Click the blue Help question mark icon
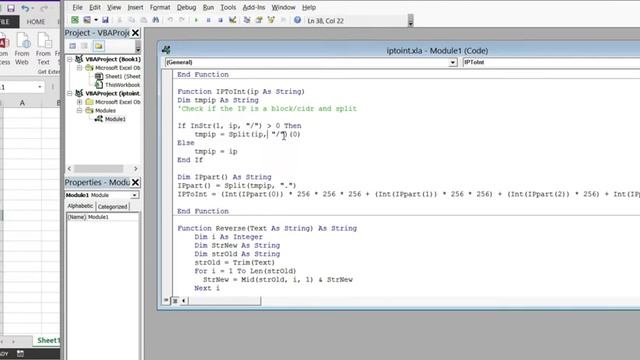The width and height of the screenshot is (640, 360). (298, 20)
